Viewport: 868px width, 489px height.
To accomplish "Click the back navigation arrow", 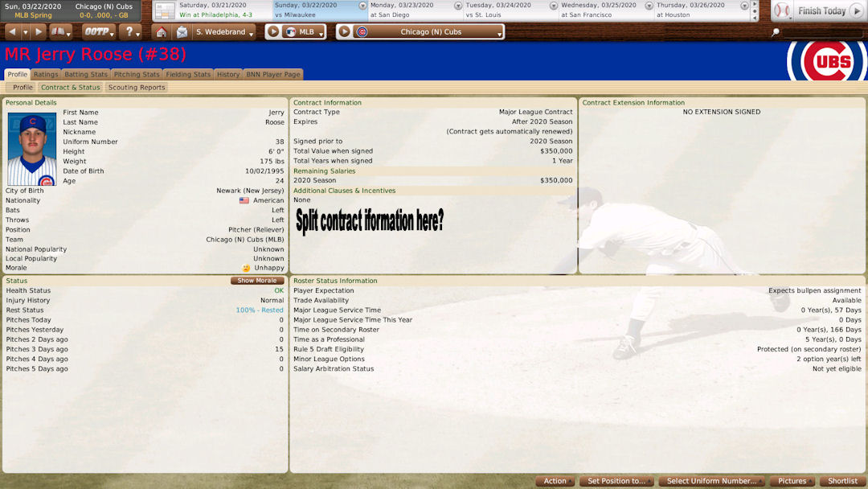I will point(14,32).
